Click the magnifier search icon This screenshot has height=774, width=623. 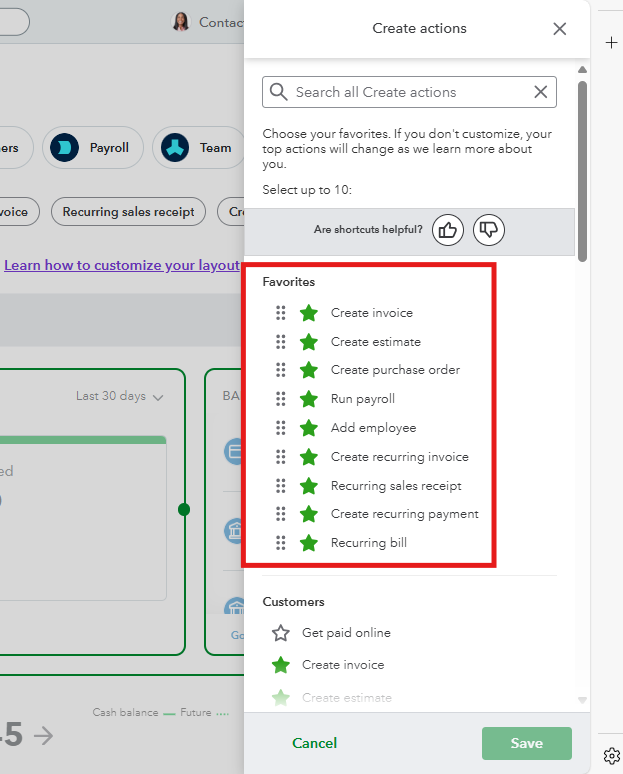278,92
